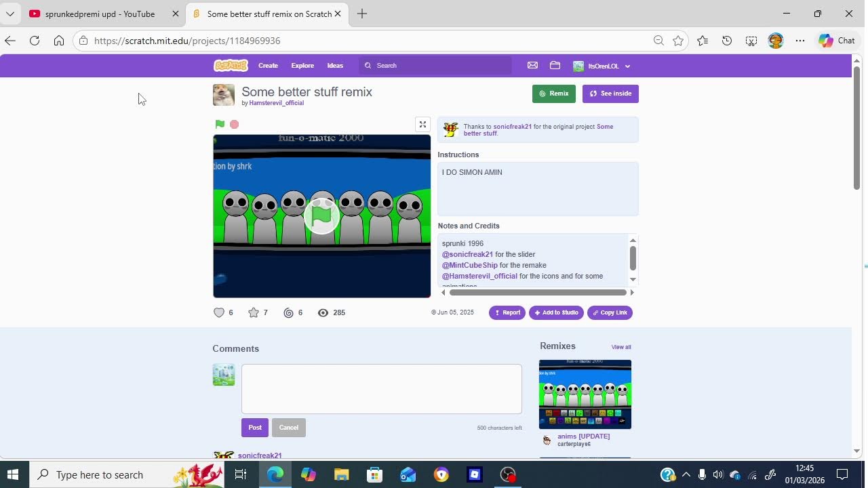Open the Windows Start menu

point(14,474)
